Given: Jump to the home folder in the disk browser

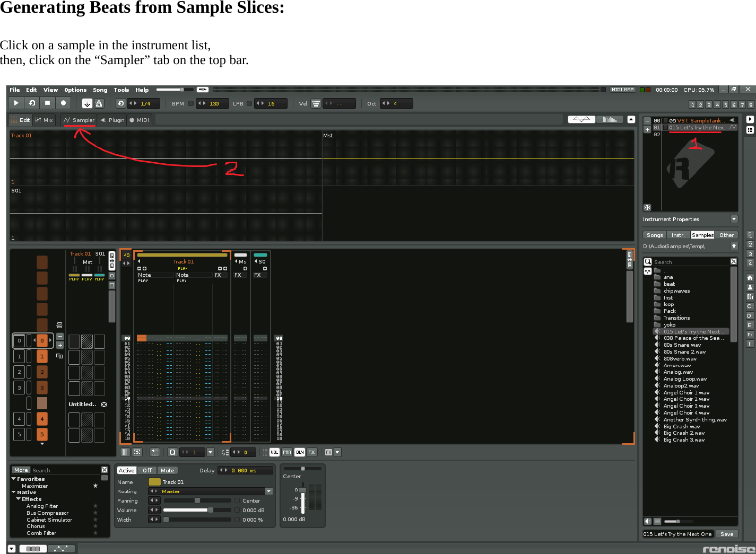Looking at the screenshot, I should [750, 277].
